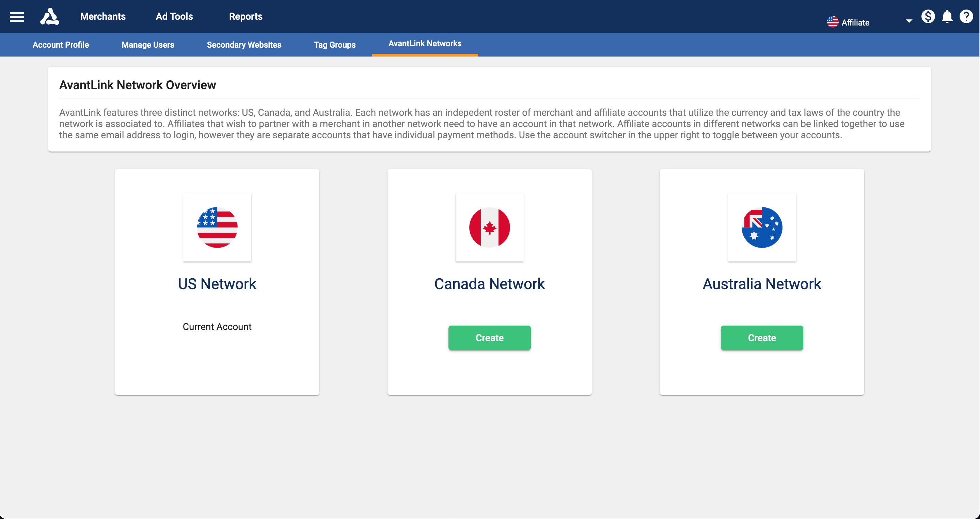Switch to the Manage Users tab
Image resolution: width=980 pixels, height=519 pixels.
click(x=147, y=45)
